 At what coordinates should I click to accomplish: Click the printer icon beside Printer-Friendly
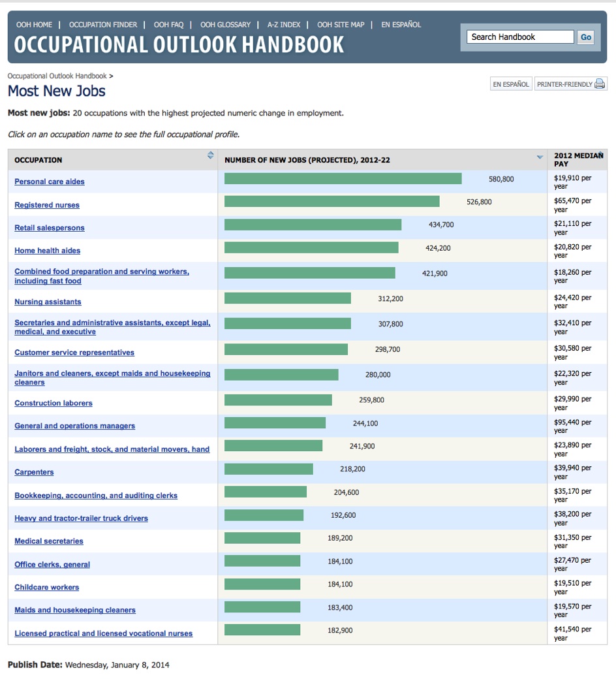pos(600,84)
